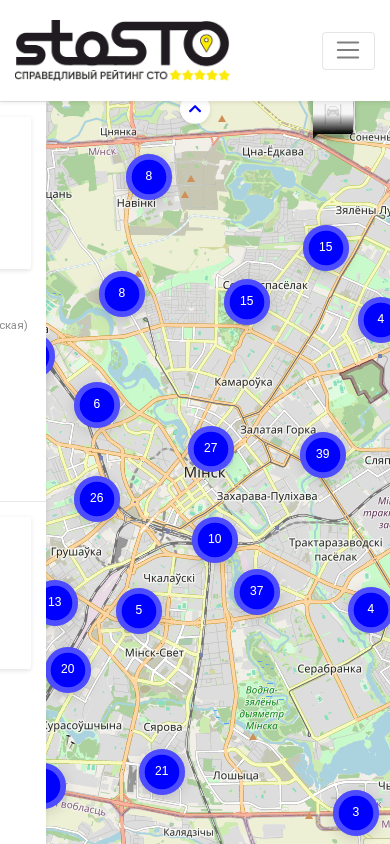
Task: Select the 15 marker right of the 8 cluster
Action: coord(247,301)
